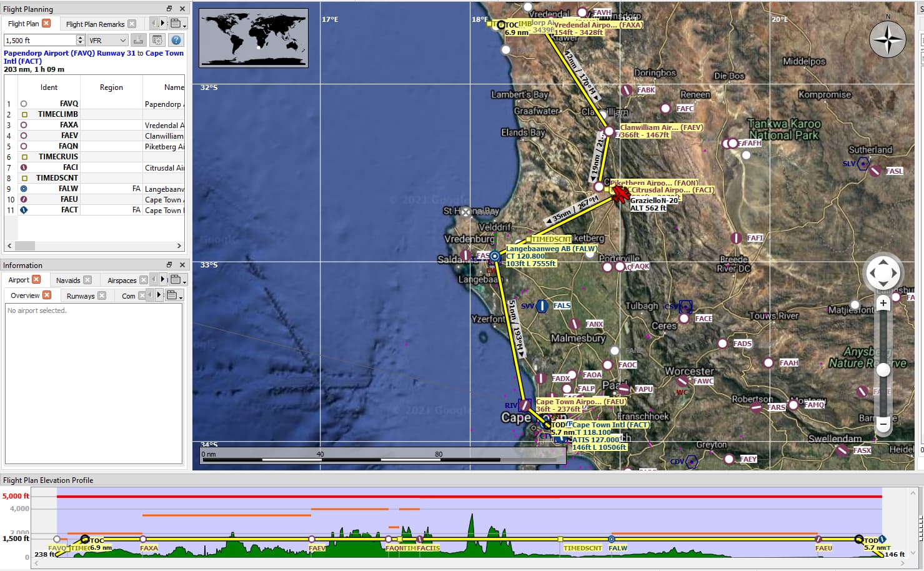
Task: Open the VFR flight type dropdown
Action: 107,40
